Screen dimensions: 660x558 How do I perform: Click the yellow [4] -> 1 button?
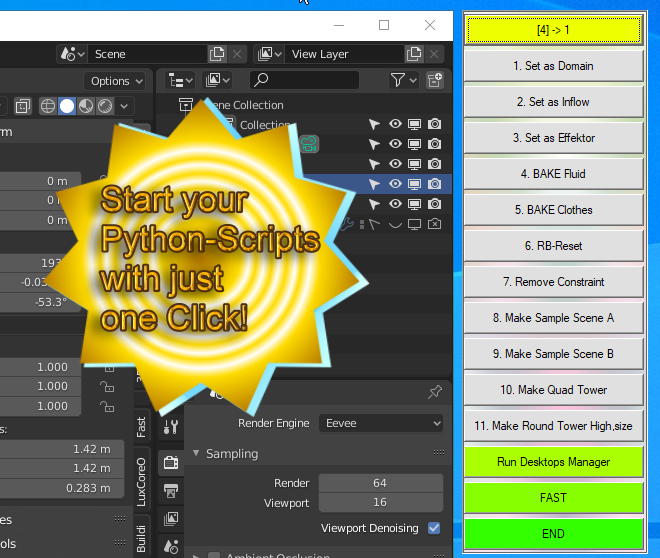click(x=554, y=30)
